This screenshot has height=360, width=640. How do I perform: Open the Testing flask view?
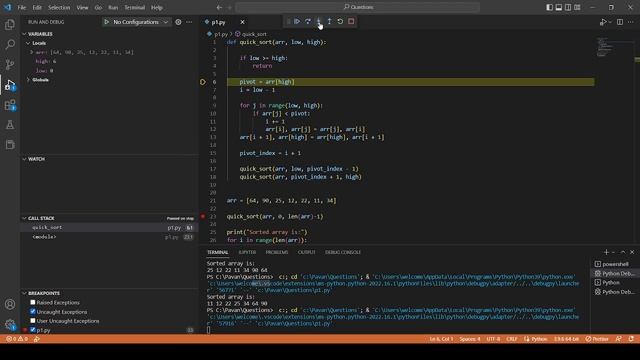click(x=10, y=125)
